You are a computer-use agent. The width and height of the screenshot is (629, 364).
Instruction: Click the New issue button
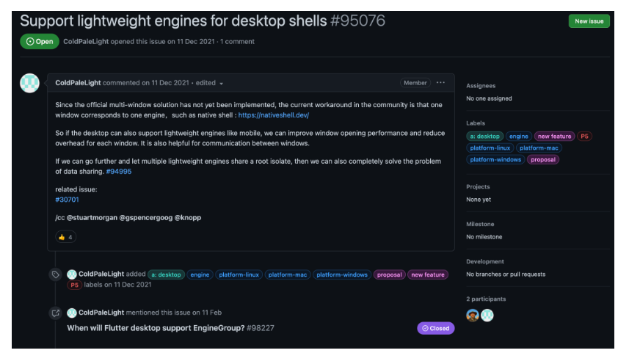point(589,21)
